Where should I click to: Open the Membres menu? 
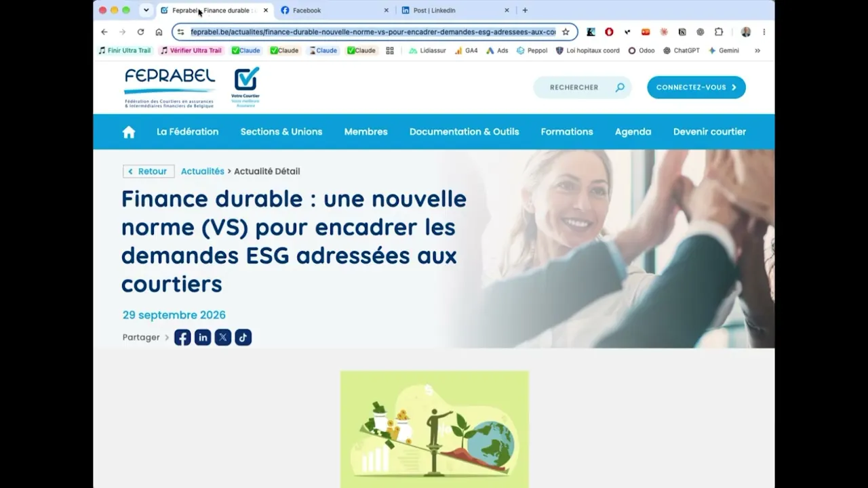pyautogui.click(x=366, y=132)
